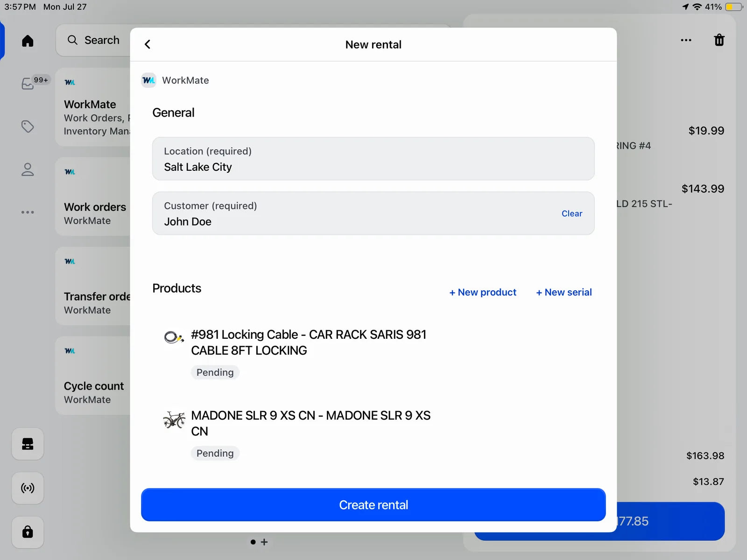Click the $13.87 tax amount
The height and width of the screenshot is (560, 747).
click(x=708, y=482)
